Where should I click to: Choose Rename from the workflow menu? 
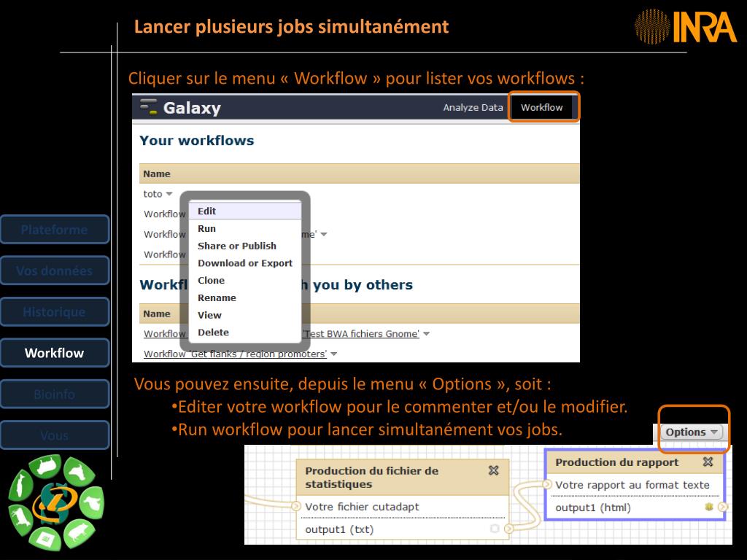pos(245,297)
